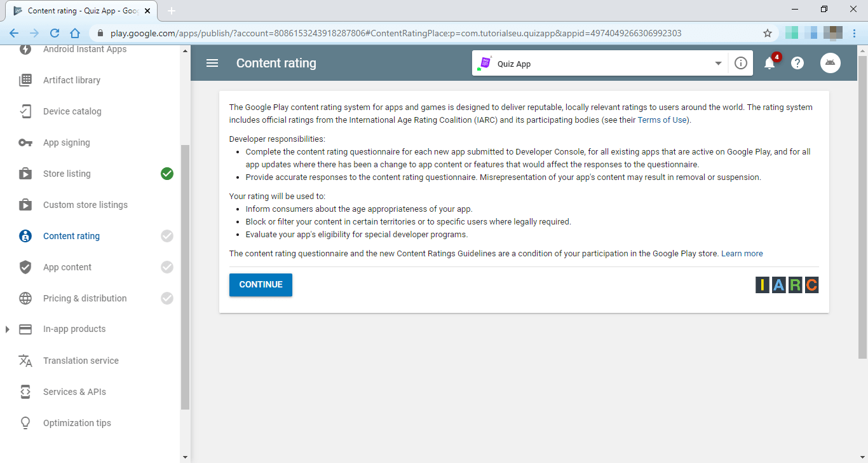Image resolution: width=868 pixels, height=463 pixels.
Task: Select Services & APIs menu item
Action: pyautogui.click(x=74, y=392)
